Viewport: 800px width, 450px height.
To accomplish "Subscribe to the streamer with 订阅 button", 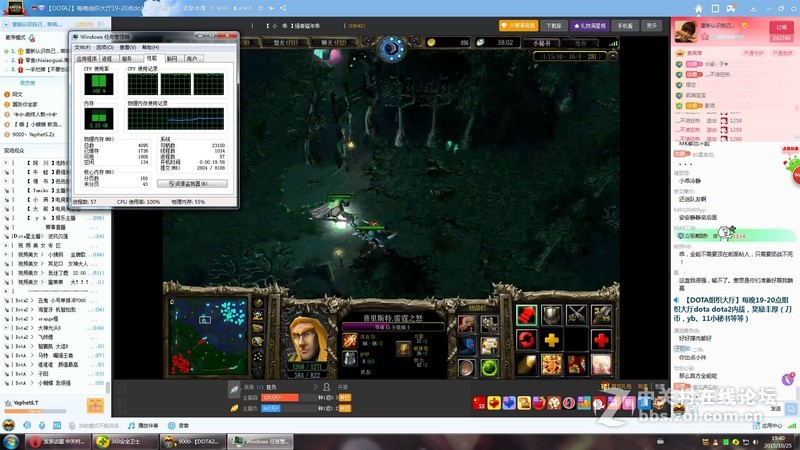I will point(781,27).
